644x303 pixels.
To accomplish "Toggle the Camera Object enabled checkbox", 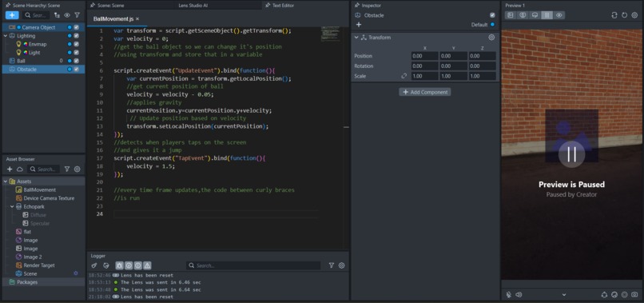I will pos(77,27).
